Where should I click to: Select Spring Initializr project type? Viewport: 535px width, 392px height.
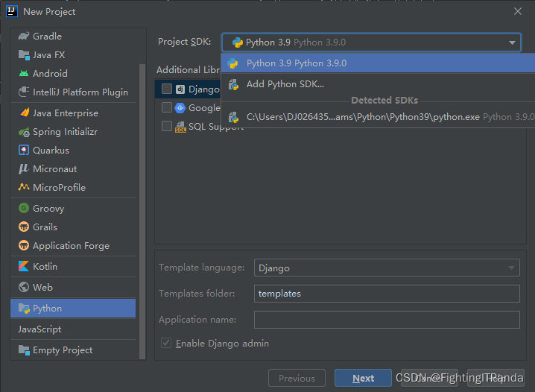pyautogui.click(x=73, y=132)
